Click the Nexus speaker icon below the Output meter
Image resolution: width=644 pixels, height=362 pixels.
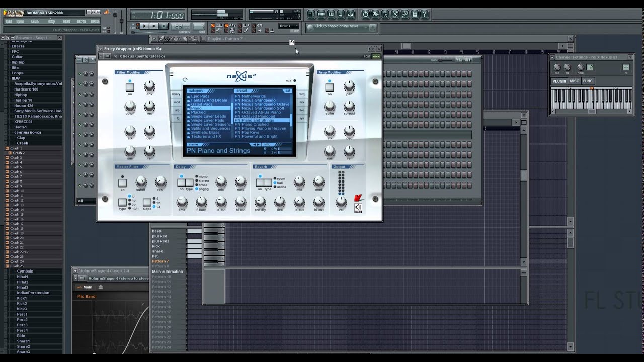(358, 207)
